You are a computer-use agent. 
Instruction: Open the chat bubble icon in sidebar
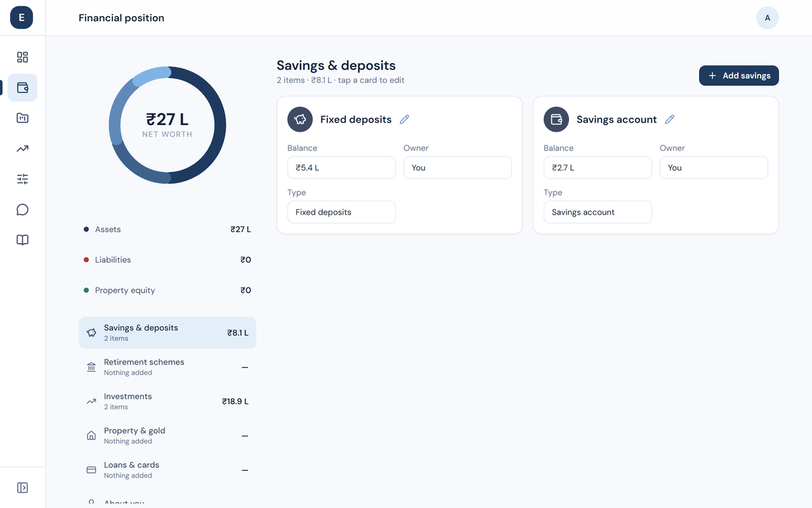click(22, 210)
